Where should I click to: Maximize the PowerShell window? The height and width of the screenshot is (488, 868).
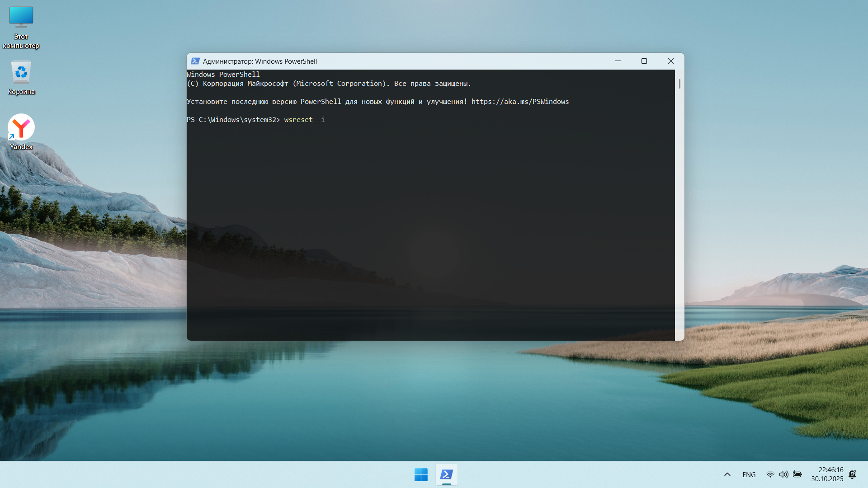coord(644,61)
